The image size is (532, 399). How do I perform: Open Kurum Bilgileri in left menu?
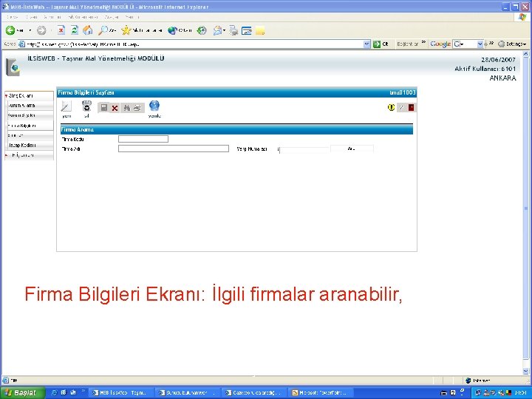[30, 115]
